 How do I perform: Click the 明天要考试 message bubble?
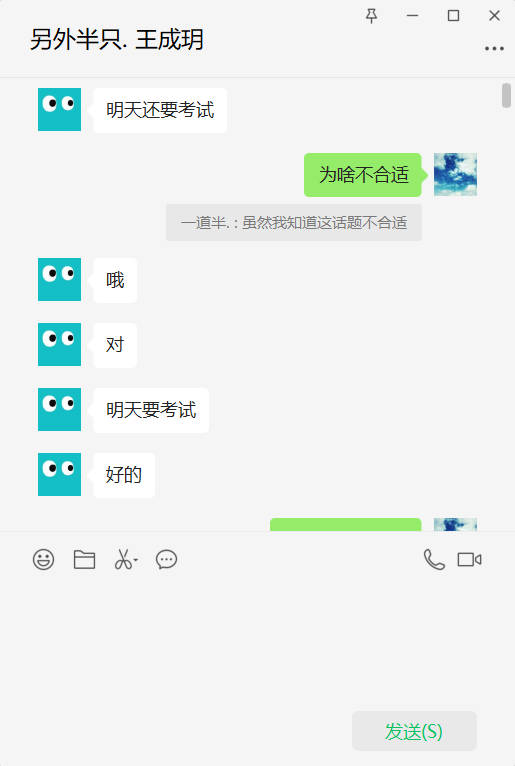[151, 410]
